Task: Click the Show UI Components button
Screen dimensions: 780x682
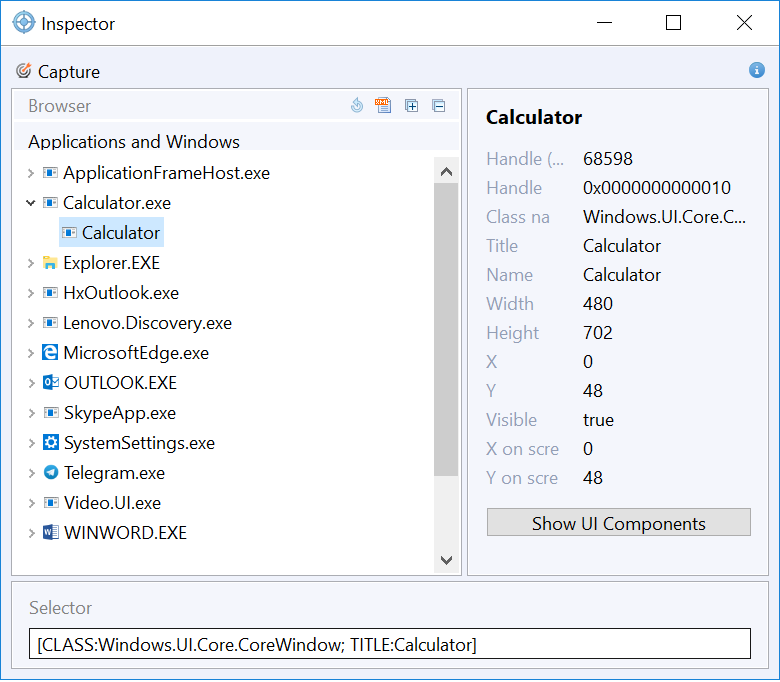Action: pos(618,522)
